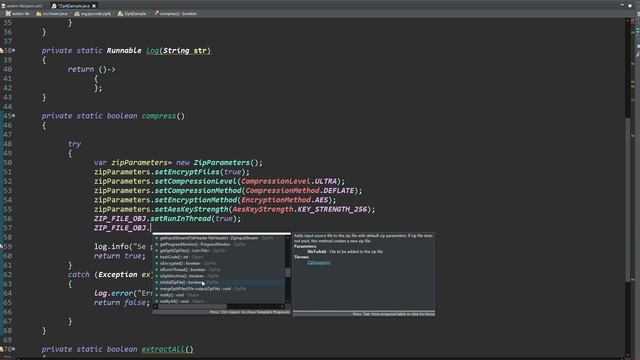Click editor vertical scrollbar thumb
640x360 pixels.
pyautogui.click(x=628, y=200)
